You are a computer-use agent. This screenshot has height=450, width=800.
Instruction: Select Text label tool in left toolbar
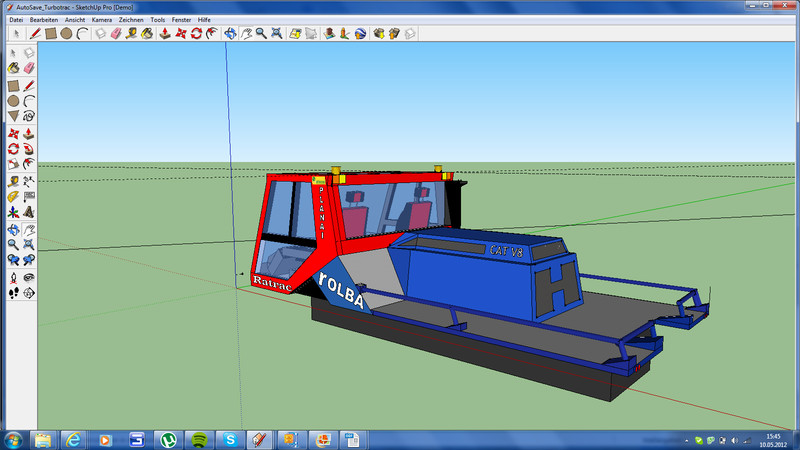pos(29,197)
